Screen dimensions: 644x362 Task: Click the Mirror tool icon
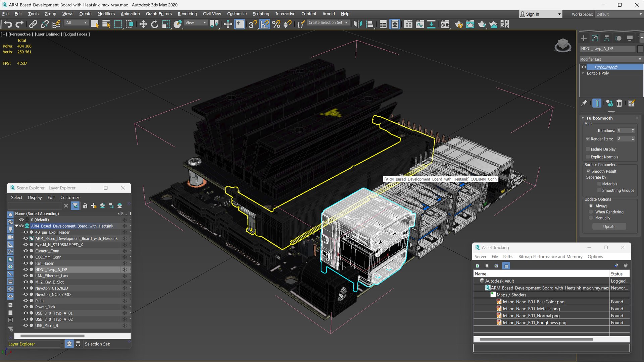click(x=358, y=24)
